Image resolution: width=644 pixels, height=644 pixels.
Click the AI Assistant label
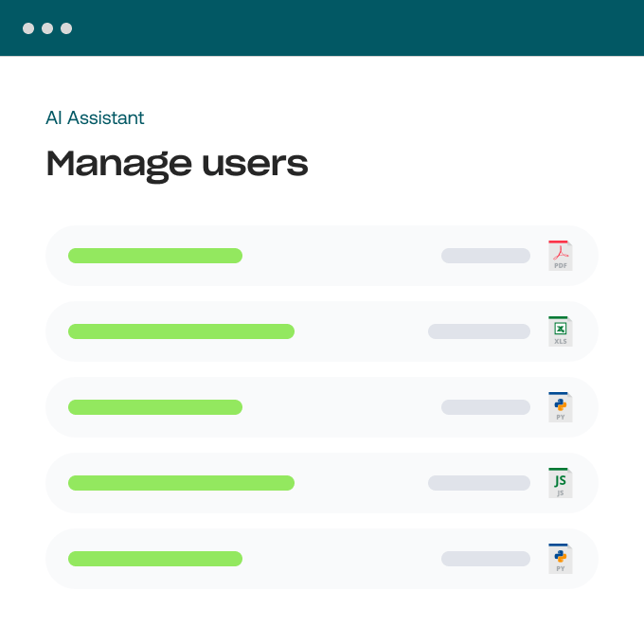tap(95, 118)
